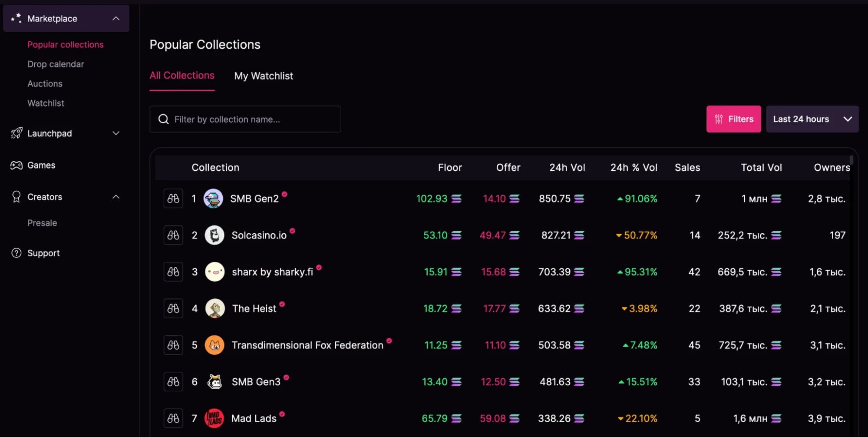This screenshot has width=868, height=437.
Task: Open Support via the question mark icon
Action: [x=16, y=253]
